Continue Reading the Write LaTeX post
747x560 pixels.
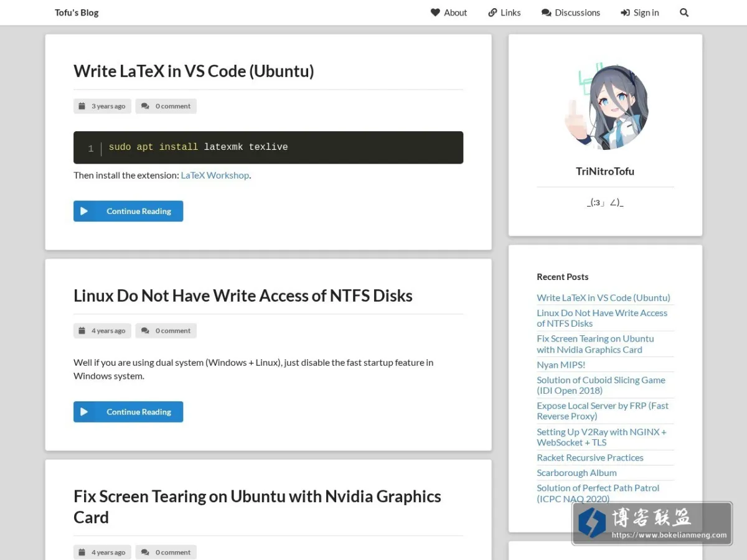(x=128, y=211)
